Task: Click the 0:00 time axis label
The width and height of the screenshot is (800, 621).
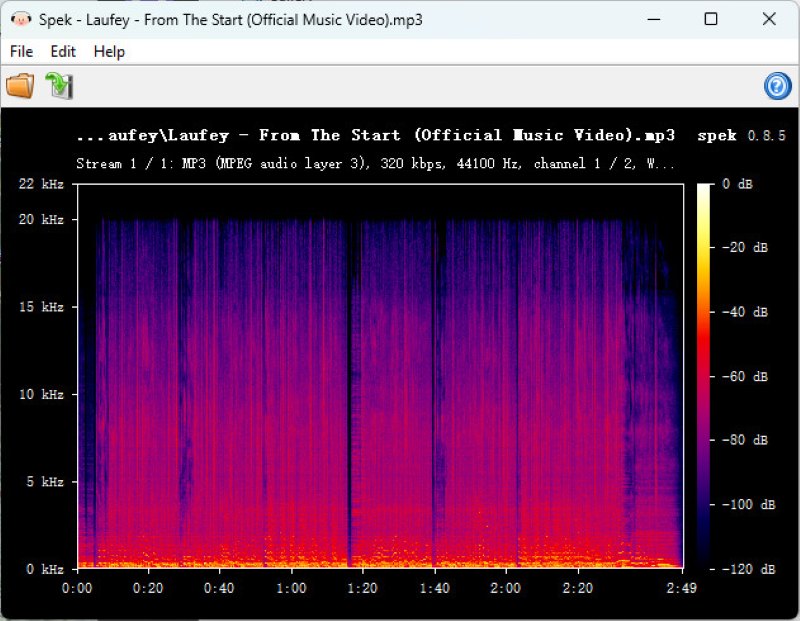Action: pos(77,588)
